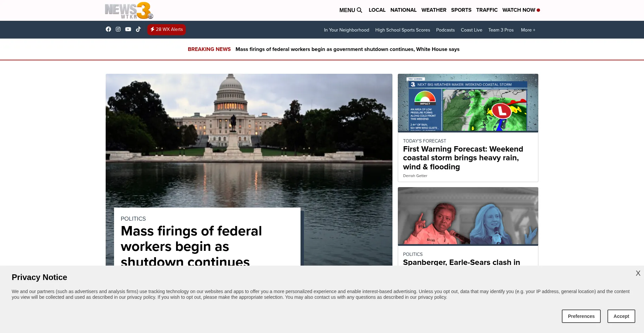Open the 28 WX Alerts badge
The width and height of the screenshot is (644, 333).
166,30
